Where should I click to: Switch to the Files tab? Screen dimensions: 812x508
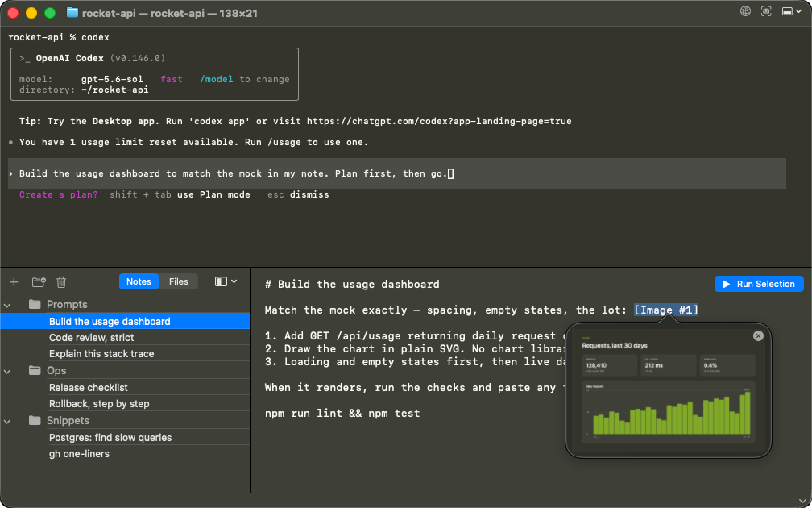[179, 281]
